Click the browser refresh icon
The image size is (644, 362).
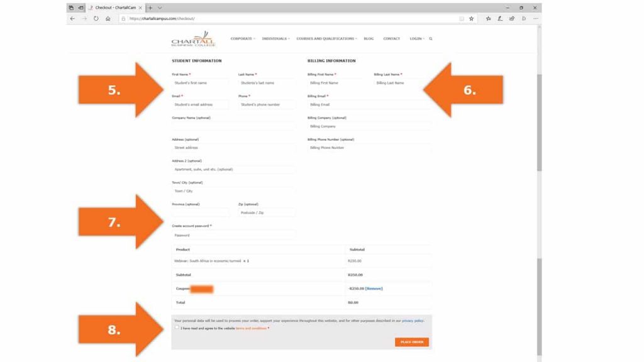pos(96,19)
